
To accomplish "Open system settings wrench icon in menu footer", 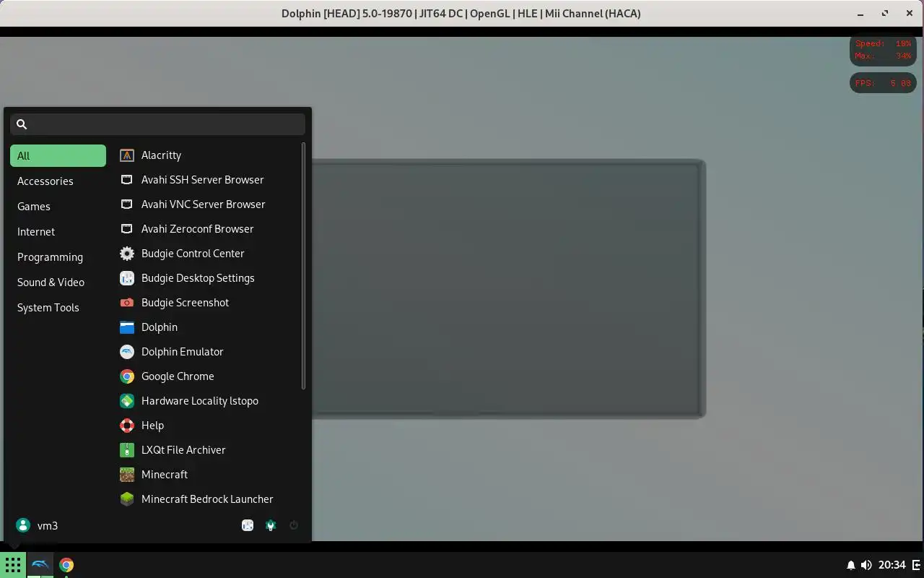I will (271, 525).
